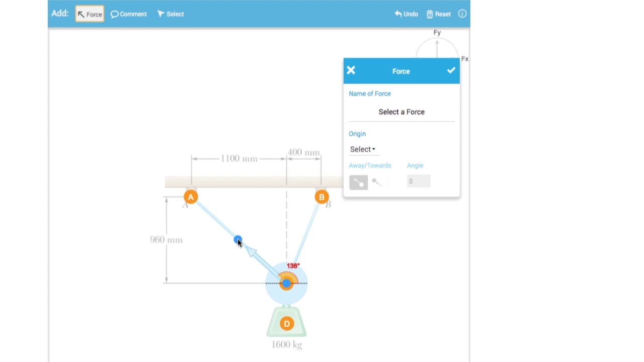Click the Angle input field

[418, 182]
